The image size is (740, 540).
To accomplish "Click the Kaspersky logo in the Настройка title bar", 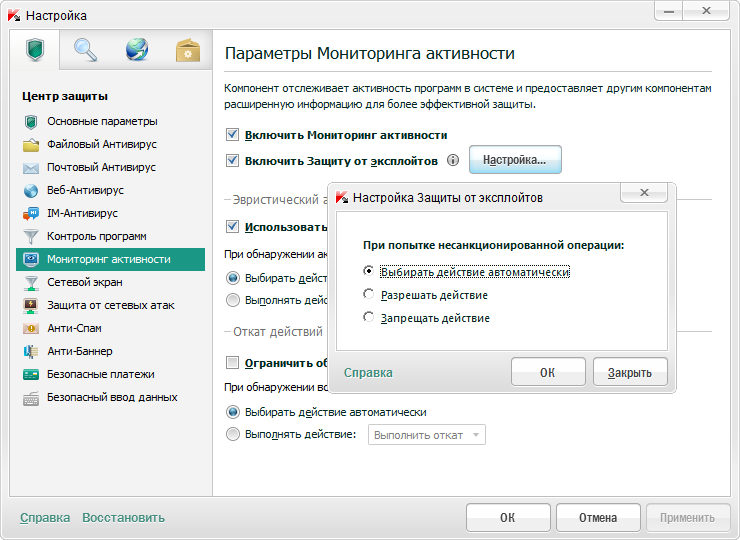I will (x=14, y=15).
